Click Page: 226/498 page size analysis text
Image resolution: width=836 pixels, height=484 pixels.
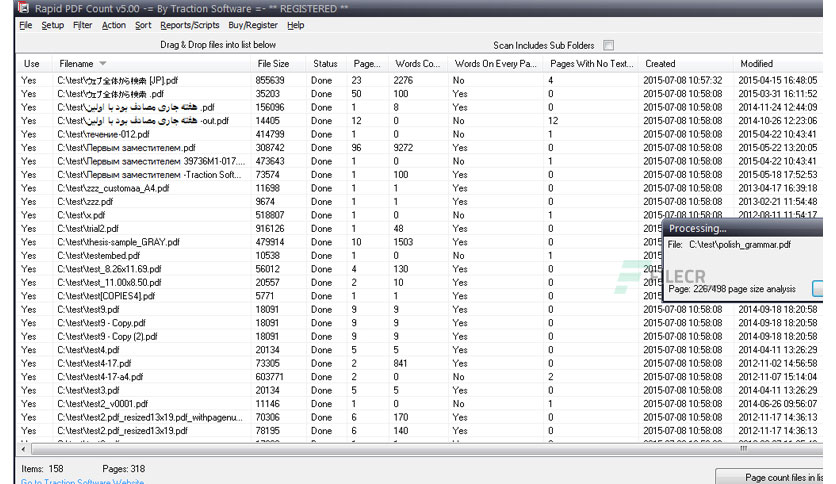732,289
